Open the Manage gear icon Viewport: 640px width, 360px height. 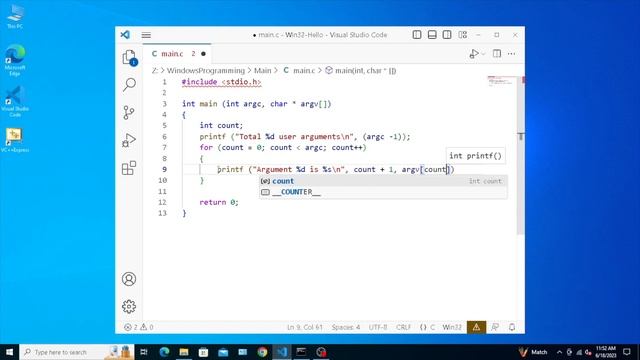(x=129, y=307)
